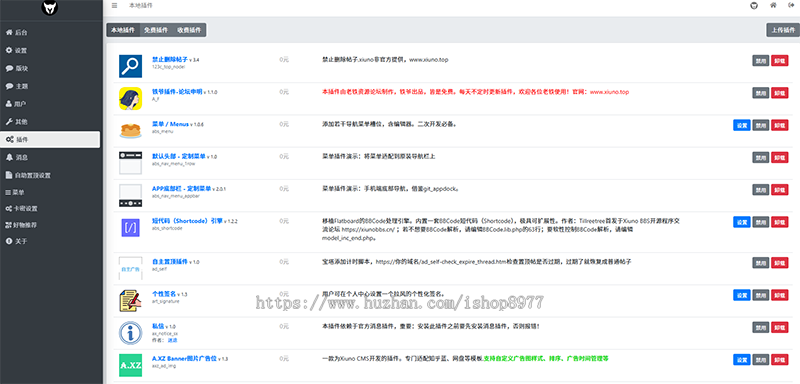The width and height of the screenshot is (800, 384).
Task: Click 禁用 for Shortcode 引擎 plugin
Action: (x=761, y=222)
